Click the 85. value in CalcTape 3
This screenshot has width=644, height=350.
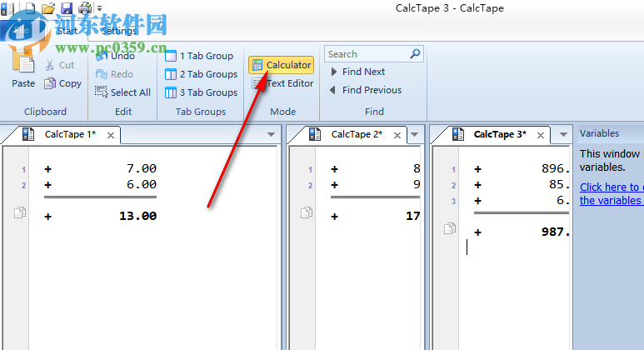click(x=559, y=184)
